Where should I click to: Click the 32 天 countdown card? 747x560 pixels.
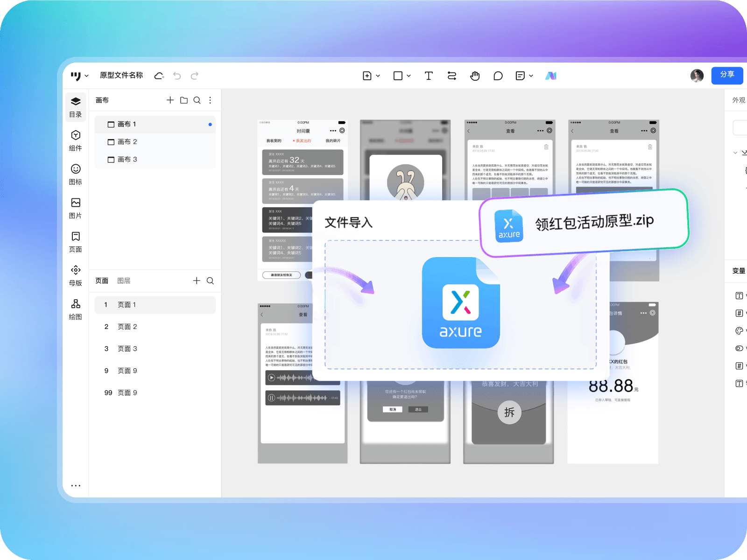pyautogui.click(x=303, y=162)
